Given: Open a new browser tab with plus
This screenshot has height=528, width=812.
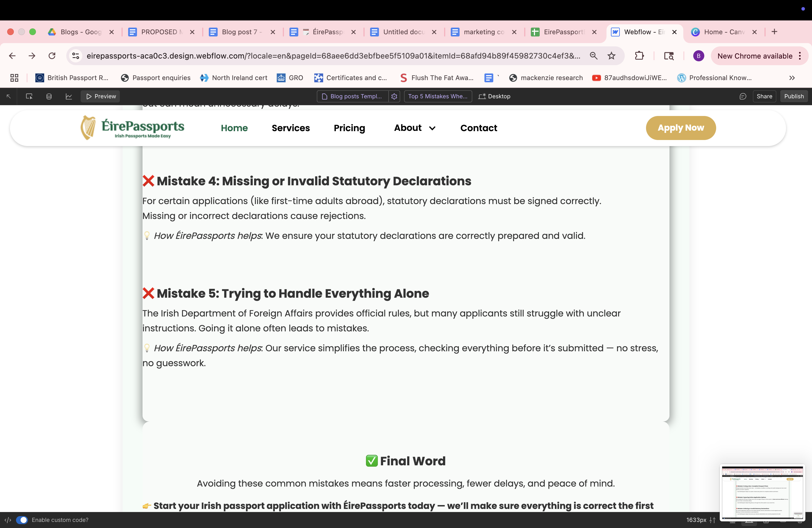Looking at the screenshot, I should [x=774, y=32].
